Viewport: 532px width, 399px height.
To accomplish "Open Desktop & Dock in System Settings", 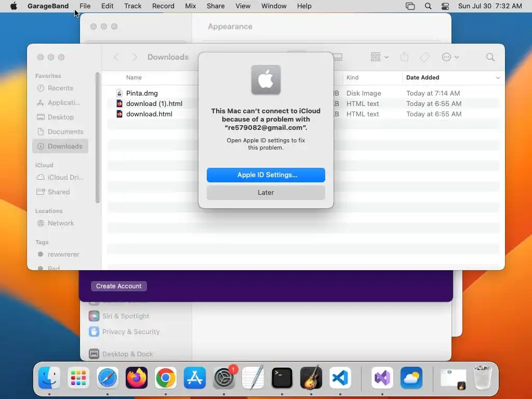I will pos(121,354).
